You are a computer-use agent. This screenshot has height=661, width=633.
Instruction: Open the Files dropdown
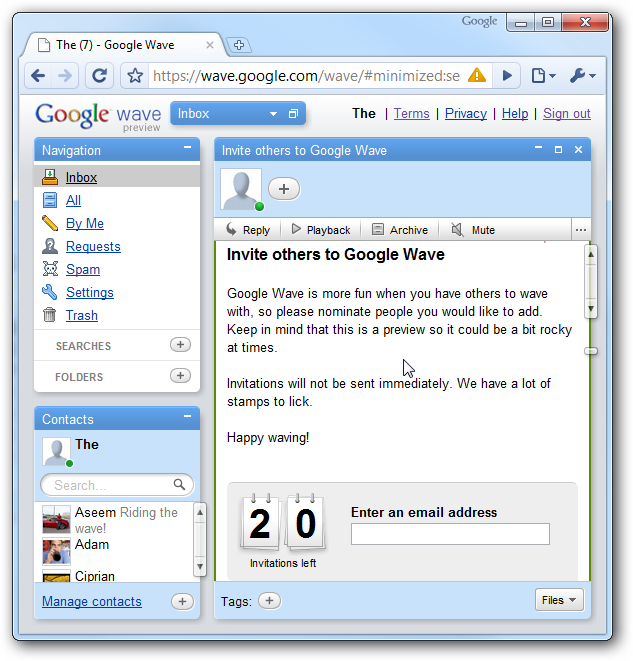point(559,600)
